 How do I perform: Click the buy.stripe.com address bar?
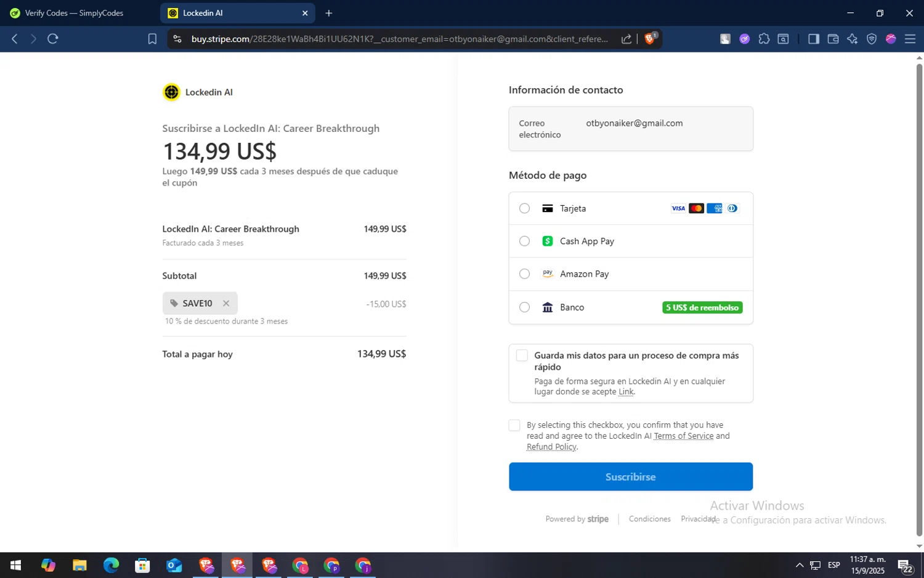399,39
